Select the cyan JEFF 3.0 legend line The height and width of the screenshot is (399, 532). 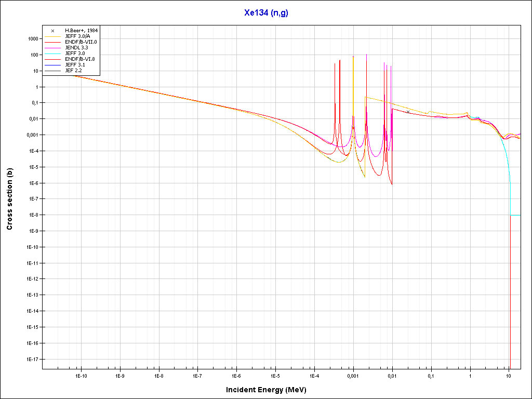click(x=53, y=54)
